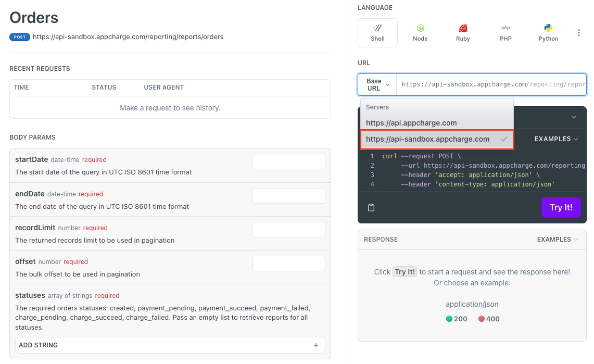Click the POST method badge
The image size is (594, 364).
point(20,37)
